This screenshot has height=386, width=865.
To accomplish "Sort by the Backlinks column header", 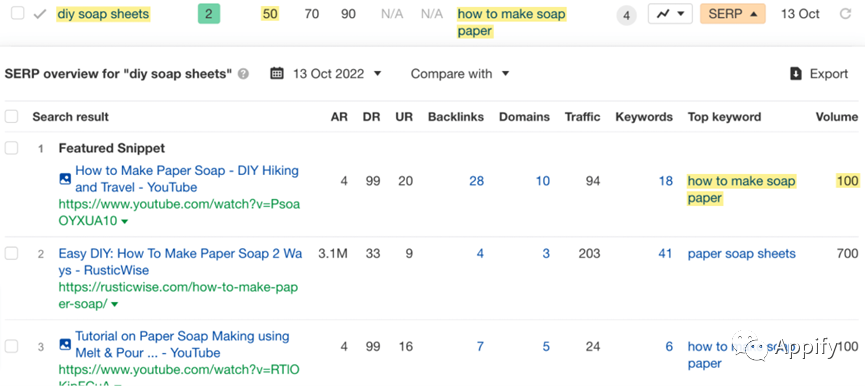I will [456, 117].
